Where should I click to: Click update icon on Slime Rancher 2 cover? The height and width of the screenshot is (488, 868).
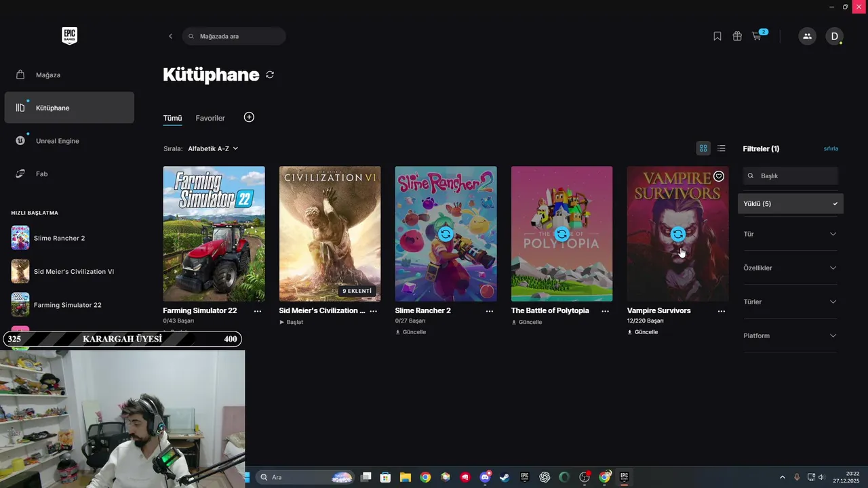coord(446,234)
